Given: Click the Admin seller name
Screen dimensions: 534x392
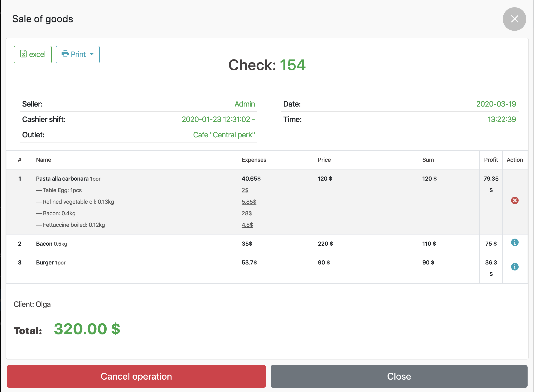Looking at the screenshot, I should click(245, 104).
